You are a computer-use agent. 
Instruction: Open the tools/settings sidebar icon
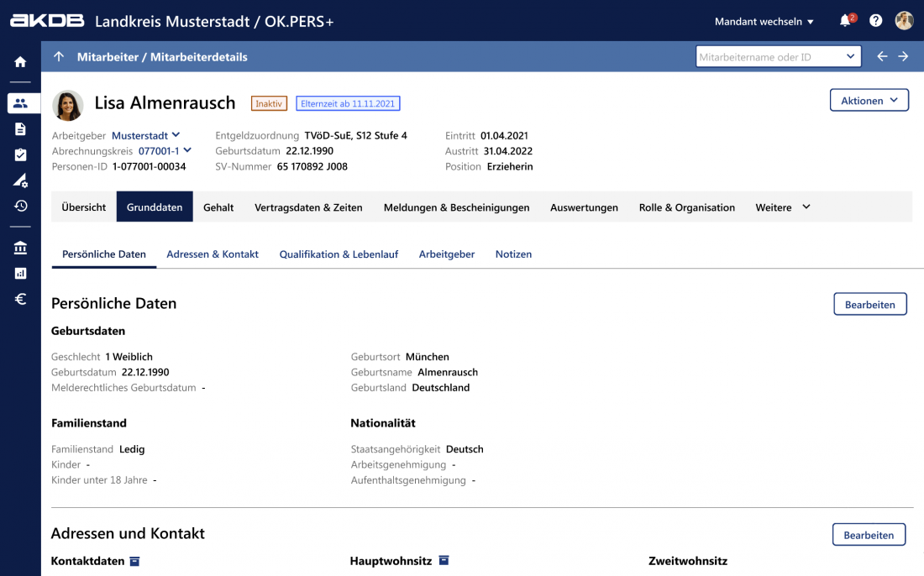coord(20,181)
